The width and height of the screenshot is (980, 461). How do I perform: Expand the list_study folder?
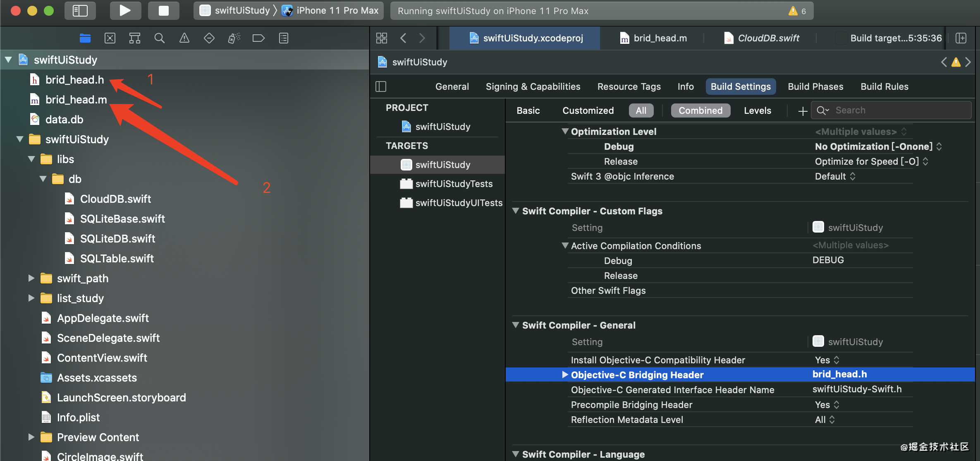[x=31, y=298]
